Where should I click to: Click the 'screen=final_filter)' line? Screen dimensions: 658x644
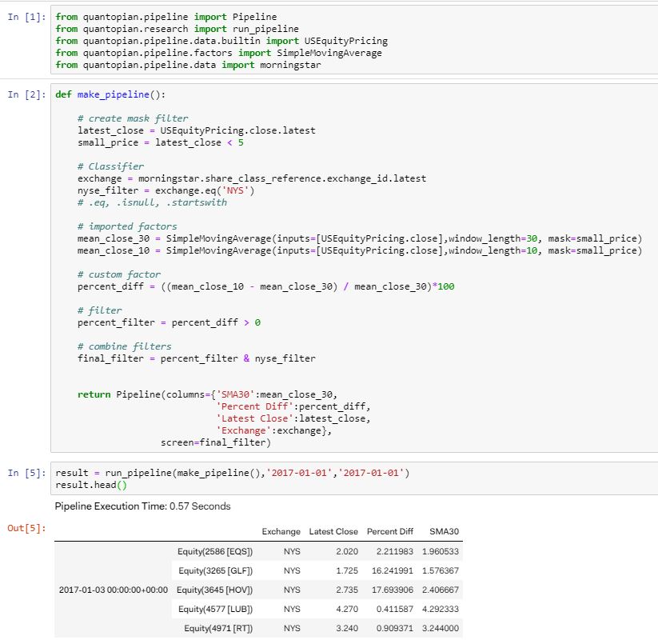coord(216,442)
